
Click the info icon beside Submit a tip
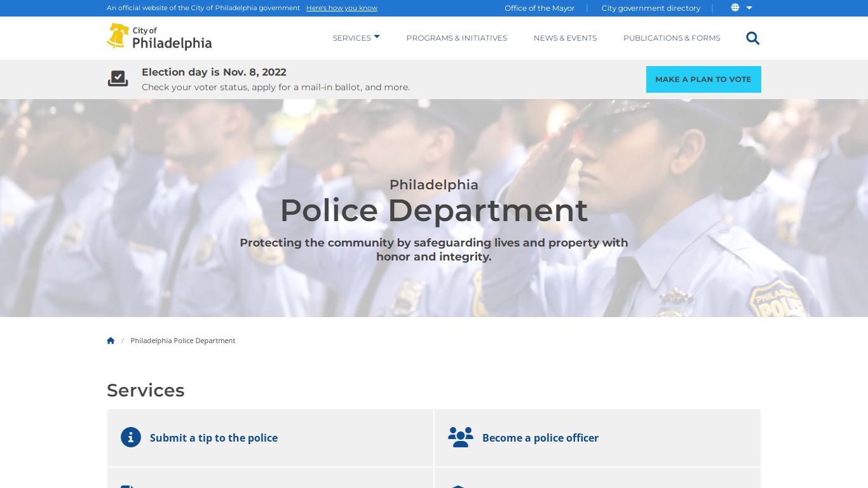(x=131, y=437)
